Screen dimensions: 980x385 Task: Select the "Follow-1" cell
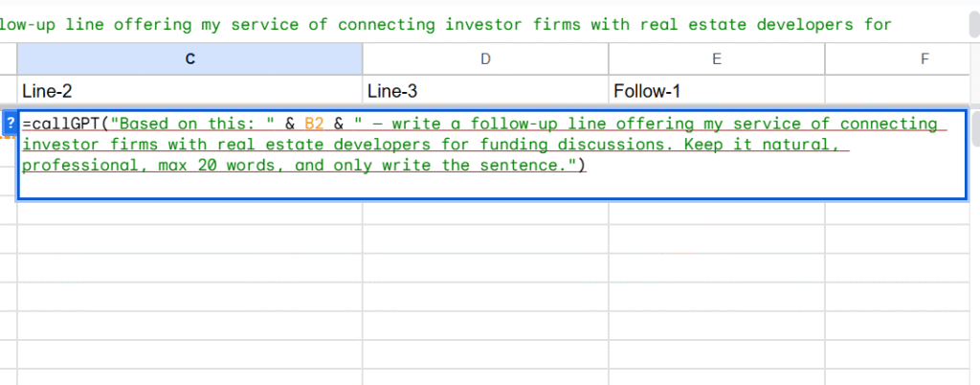(717, 91)
